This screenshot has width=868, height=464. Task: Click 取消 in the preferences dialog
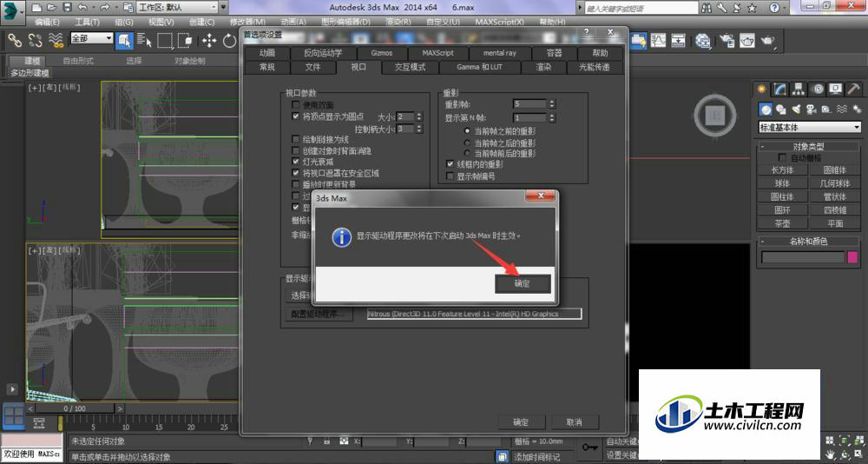pos(575,422)
